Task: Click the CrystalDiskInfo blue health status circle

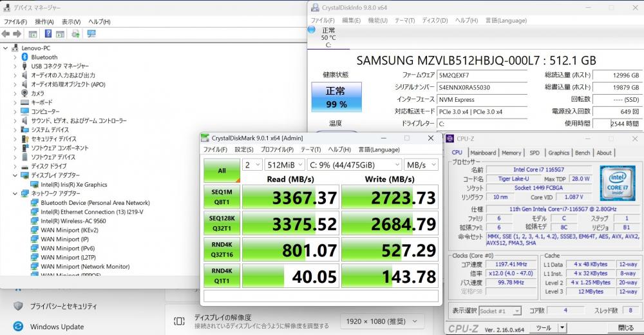Action: point(312,30)
